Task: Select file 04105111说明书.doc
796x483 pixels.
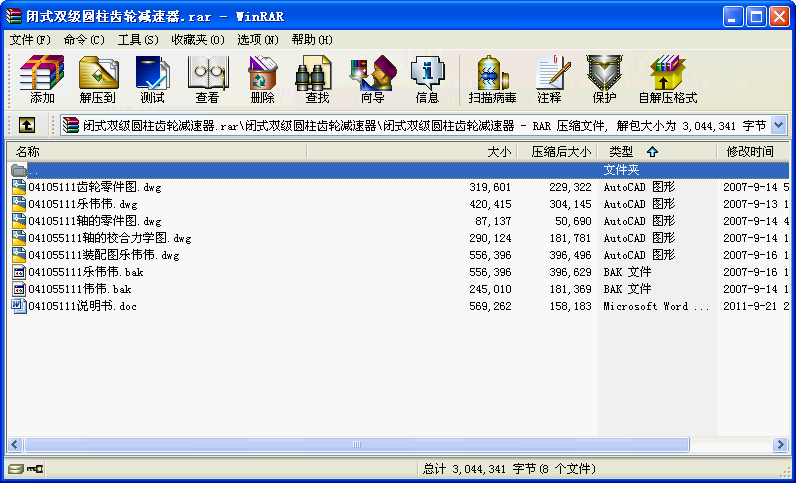Action: 83,306
